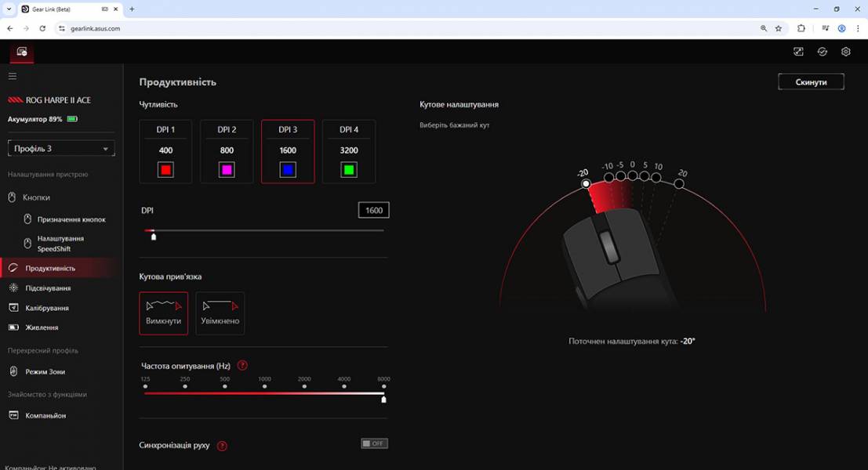Select the DPI 4 preset of 3200
Screen dimensions: 868x470
click(x=348, y=151)
